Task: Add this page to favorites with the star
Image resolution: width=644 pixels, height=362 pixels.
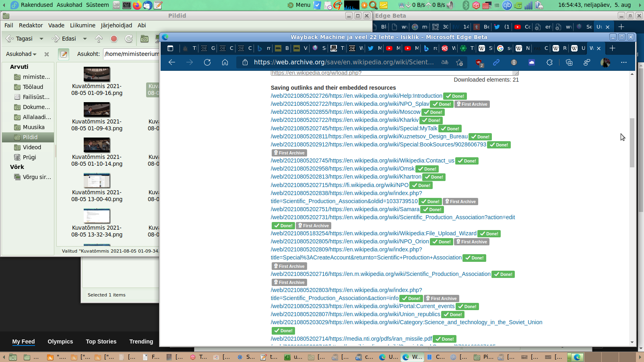Action: coord(459,62)
